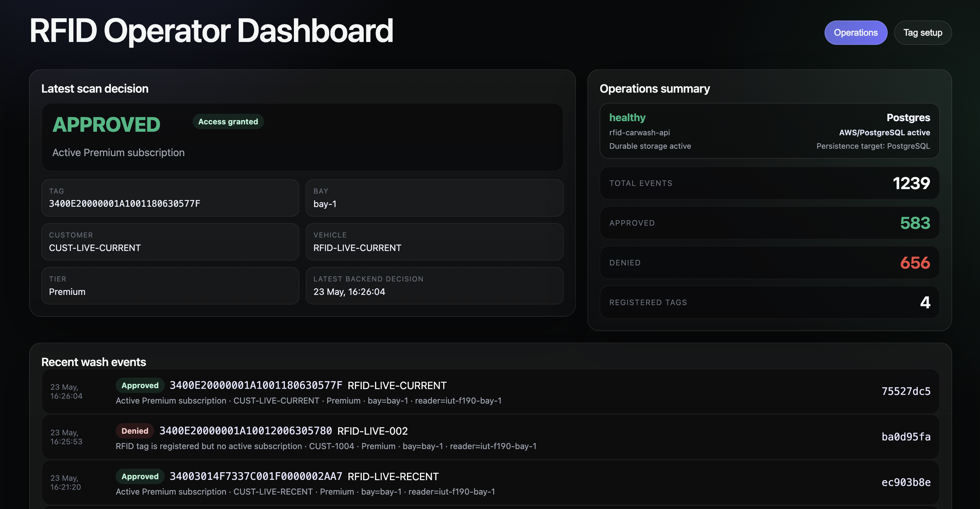Screen dimensions: 980x509
Task: Select the VEHICLE value RFID-LIVE-CURRENT
Action: 357,248
